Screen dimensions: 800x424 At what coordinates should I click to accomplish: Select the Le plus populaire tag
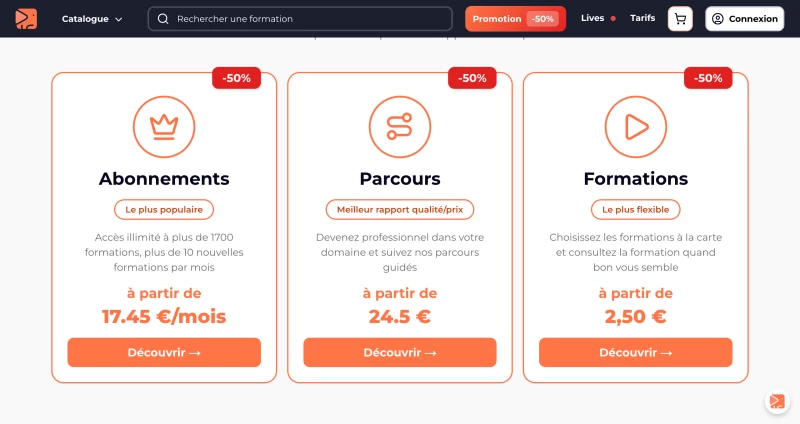(x=164, y=210)
